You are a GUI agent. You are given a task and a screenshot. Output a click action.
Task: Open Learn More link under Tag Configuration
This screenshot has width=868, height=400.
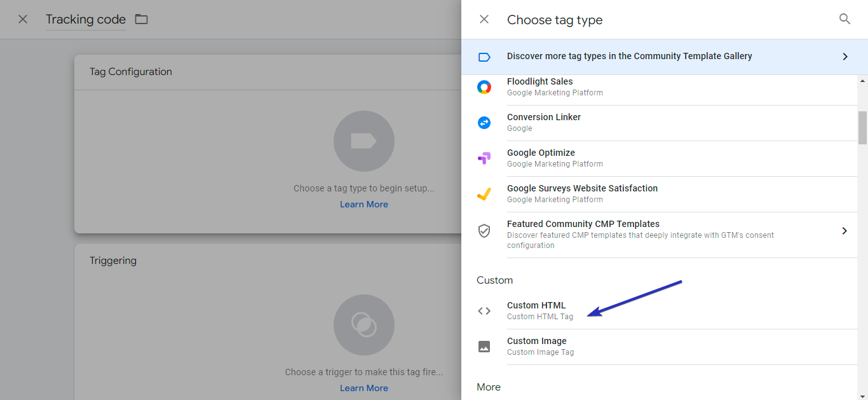364,204
